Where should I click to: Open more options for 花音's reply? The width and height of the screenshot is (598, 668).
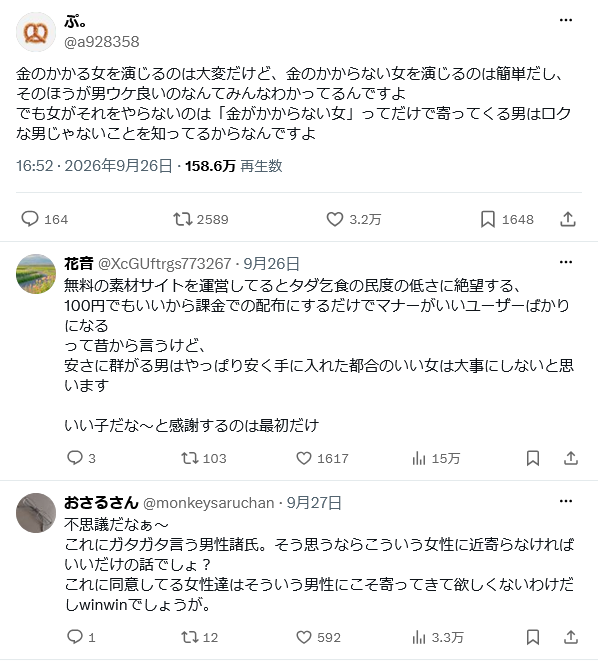click(566, 262)
